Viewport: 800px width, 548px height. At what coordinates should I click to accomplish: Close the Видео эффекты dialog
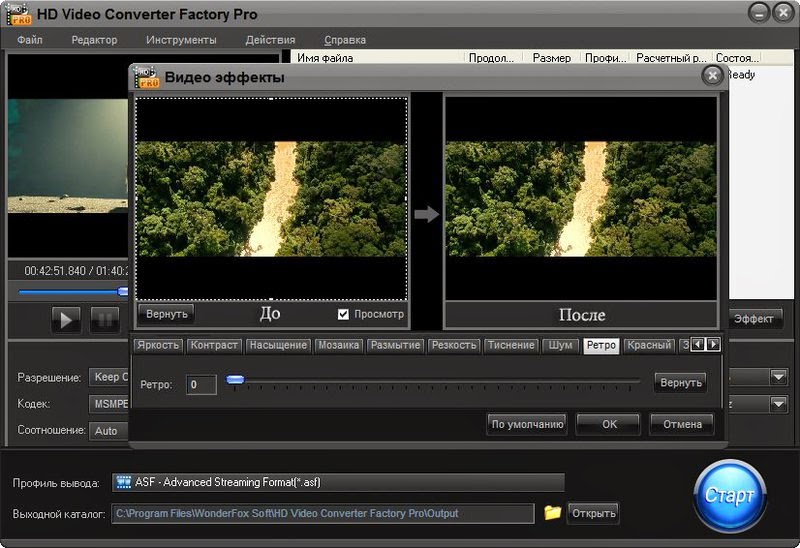(x=712, y=77)
